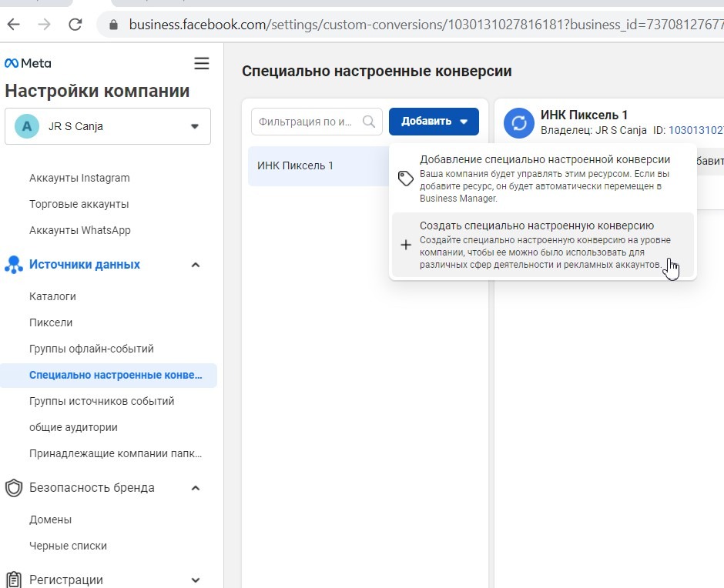This screenshot has height=588, width=724.
Task: Choose Добавление специально настроенной конверсии
Action: point(542,179)
